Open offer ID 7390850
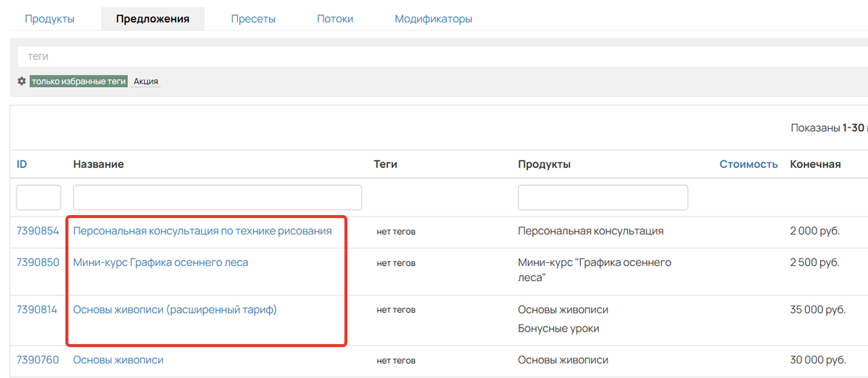 pos(38,262)
